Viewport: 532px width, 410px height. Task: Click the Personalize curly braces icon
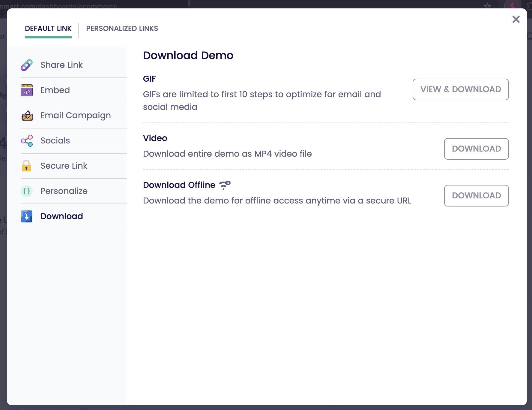(x=27, y=191)
